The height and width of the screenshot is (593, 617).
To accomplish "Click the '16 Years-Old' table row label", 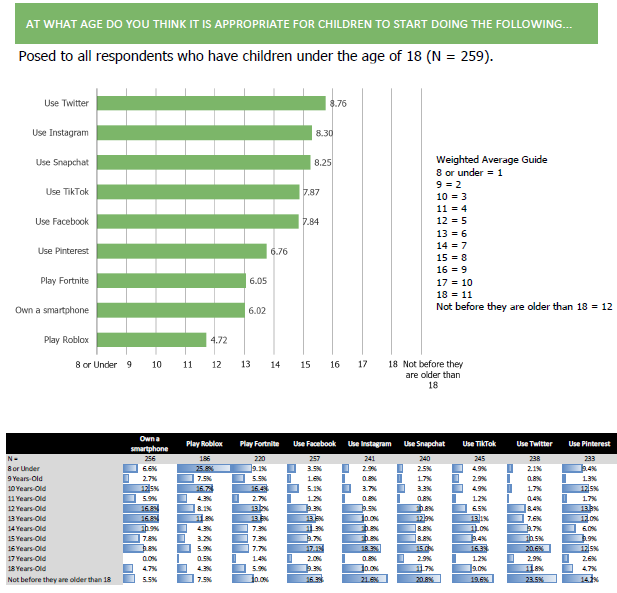I will coord(27,549).
